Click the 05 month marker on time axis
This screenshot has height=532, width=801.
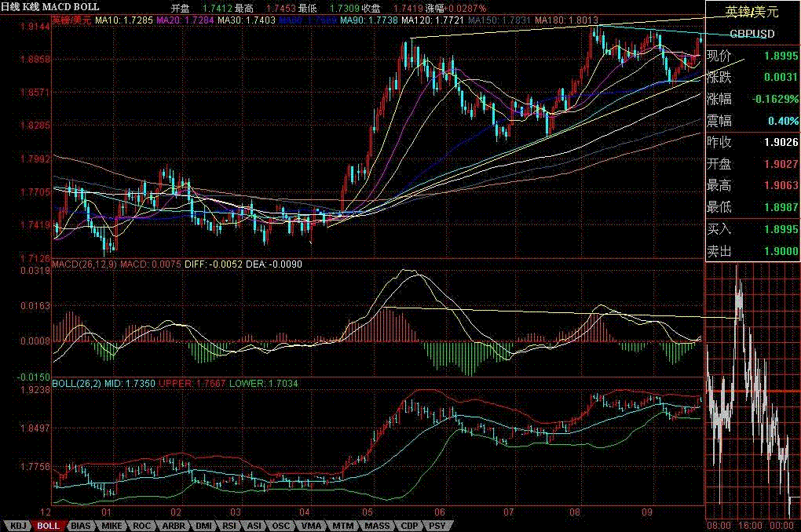click(x=368, y=512)
